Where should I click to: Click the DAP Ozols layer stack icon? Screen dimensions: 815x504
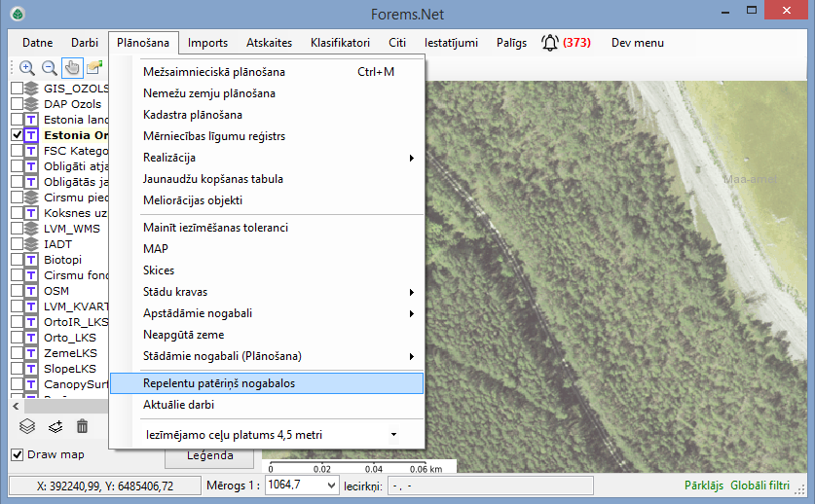pyautogui.click(x=31, y=104)
